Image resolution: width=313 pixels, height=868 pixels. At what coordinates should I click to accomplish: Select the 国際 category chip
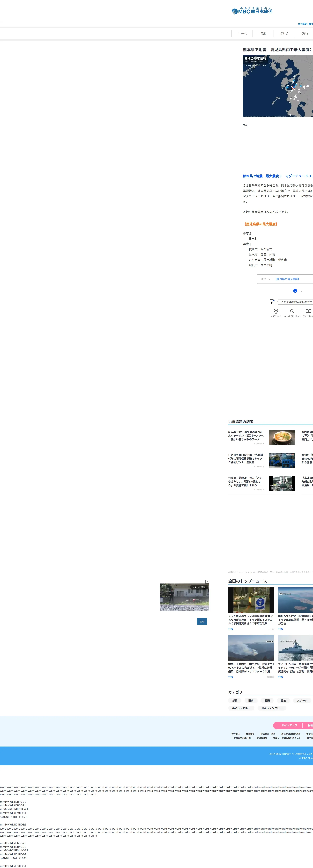click(x=267, y=700)
